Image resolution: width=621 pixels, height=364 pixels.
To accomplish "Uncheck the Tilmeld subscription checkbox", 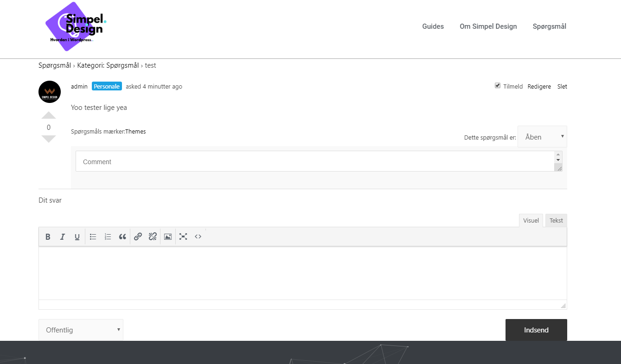I will (x=498, y=86).
